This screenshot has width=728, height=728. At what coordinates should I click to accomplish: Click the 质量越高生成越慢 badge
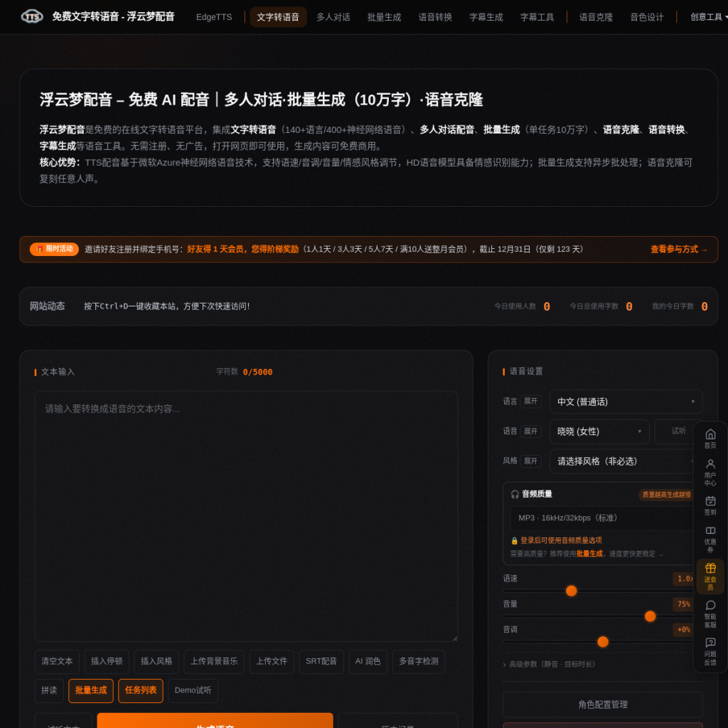click(666, 495)
